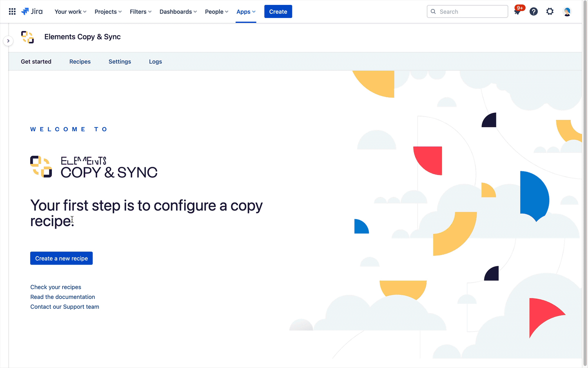588x368 pixels.
Task: Click Create a new recipe button
Action: (x=61, y=258)
